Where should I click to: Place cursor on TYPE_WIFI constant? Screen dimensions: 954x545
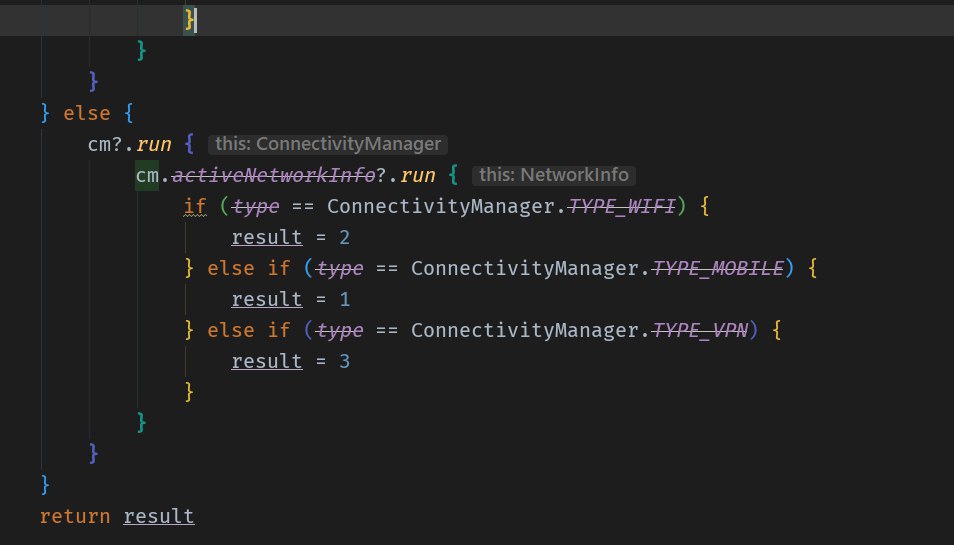click(622, 206)
